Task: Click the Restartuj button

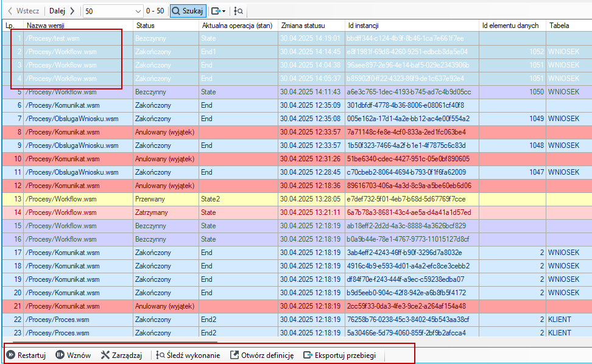Action: 26,355
